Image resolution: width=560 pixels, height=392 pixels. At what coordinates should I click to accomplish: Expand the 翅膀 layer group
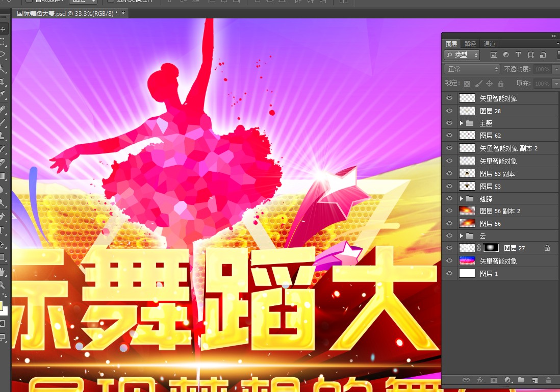pos(462,198)
